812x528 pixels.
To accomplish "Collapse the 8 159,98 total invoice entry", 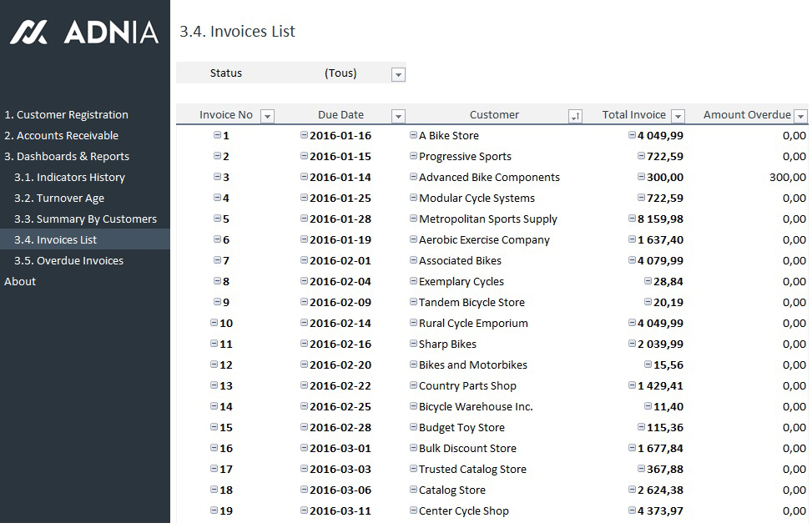I will (633, 219).
